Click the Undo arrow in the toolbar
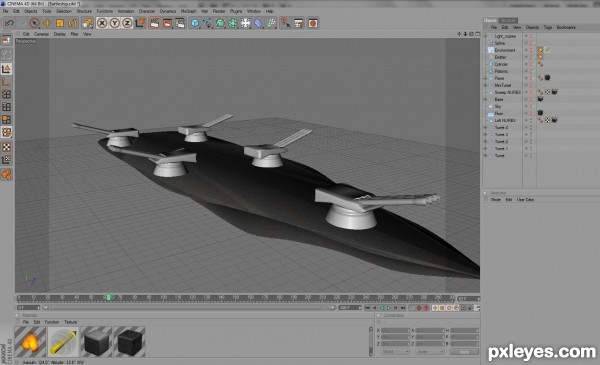The image size is (600, 365). [9, 23]
